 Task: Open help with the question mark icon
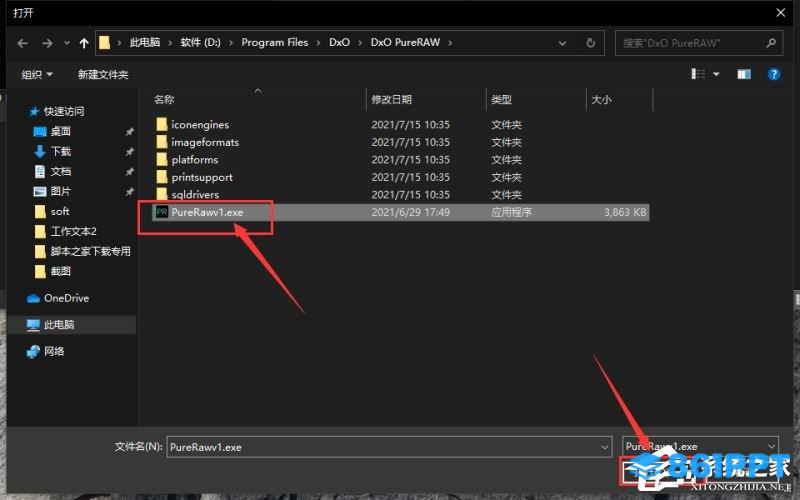774,74
